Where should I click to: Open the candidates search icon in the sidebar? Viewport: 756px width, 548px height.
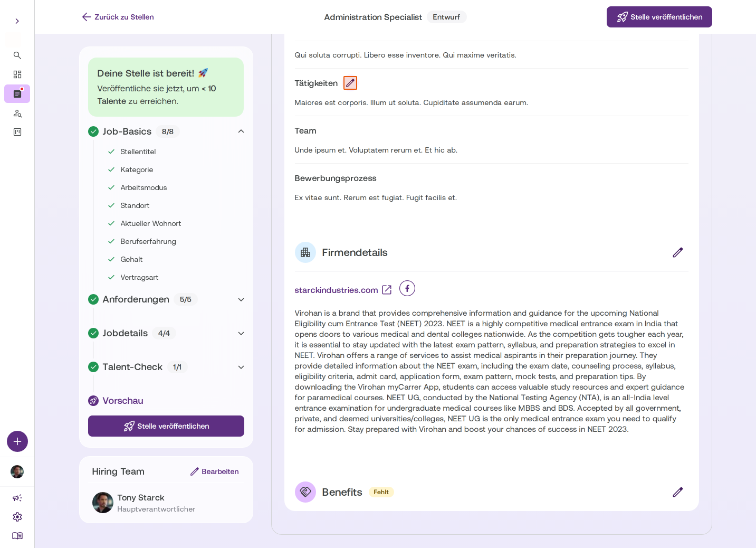pos(17,114)
